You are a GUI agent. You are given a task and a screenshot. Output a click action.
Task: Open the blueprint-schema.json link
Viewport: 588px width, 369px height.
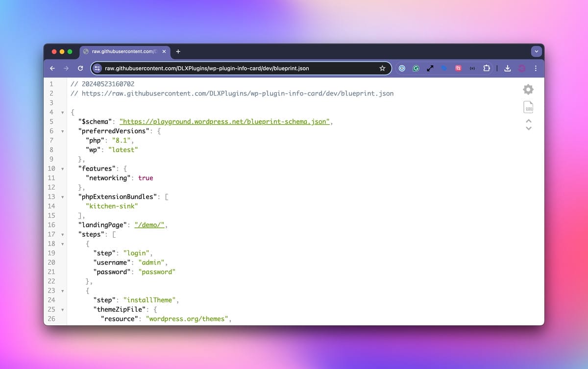click(224, 122)
